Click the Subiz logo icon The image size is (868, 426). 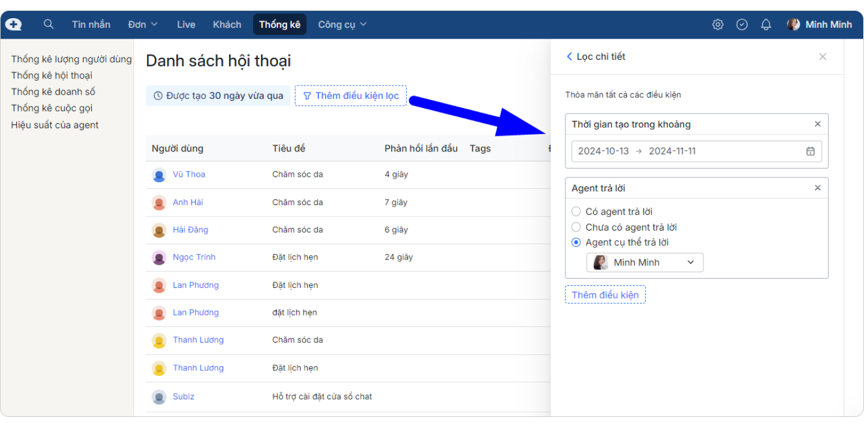(x=13, y=25)
